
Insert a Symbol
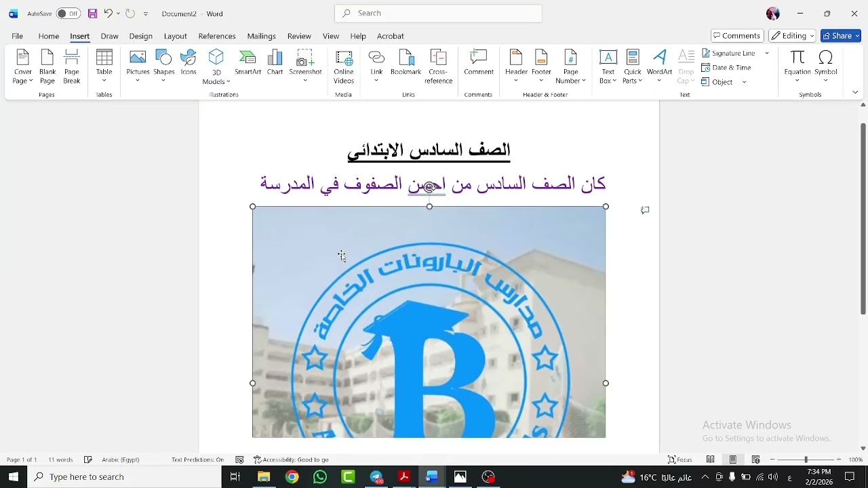click(x=826, y=66)
